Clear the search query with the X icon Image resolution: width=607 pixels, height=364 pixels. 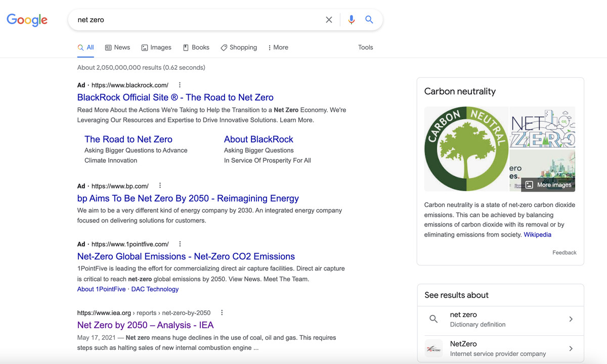[329, 19]
